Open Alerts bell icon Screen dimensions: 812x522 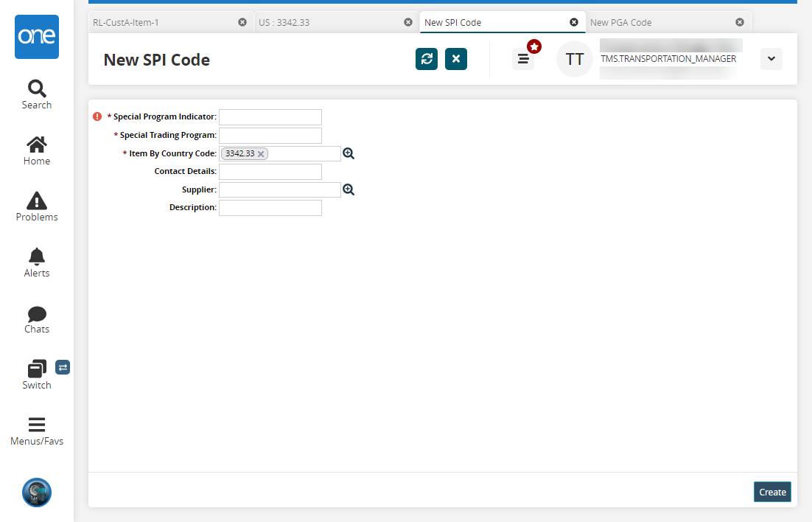(x=37, y=262)
